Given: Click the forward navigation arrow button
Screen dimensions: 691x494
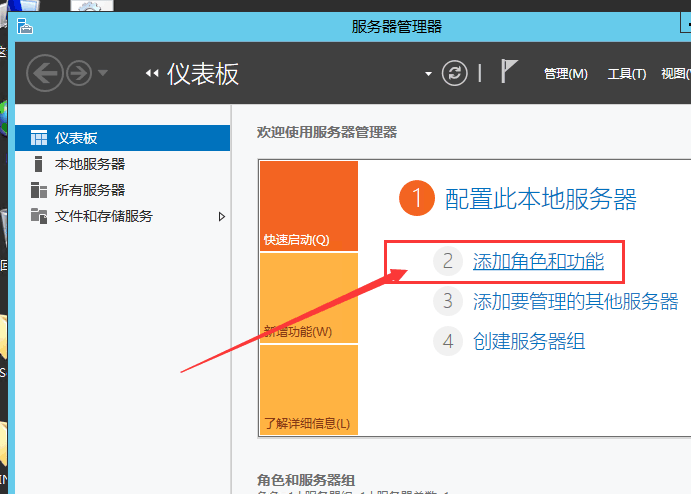Looking at the screenshot, I should click(x=78, y=73).
